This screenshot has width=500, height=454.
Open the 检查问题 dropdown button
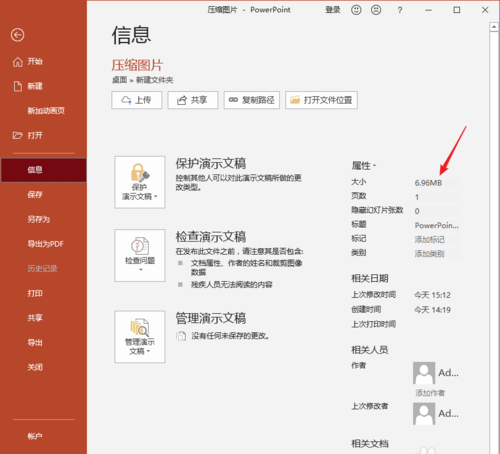click(x=140, y=255)
